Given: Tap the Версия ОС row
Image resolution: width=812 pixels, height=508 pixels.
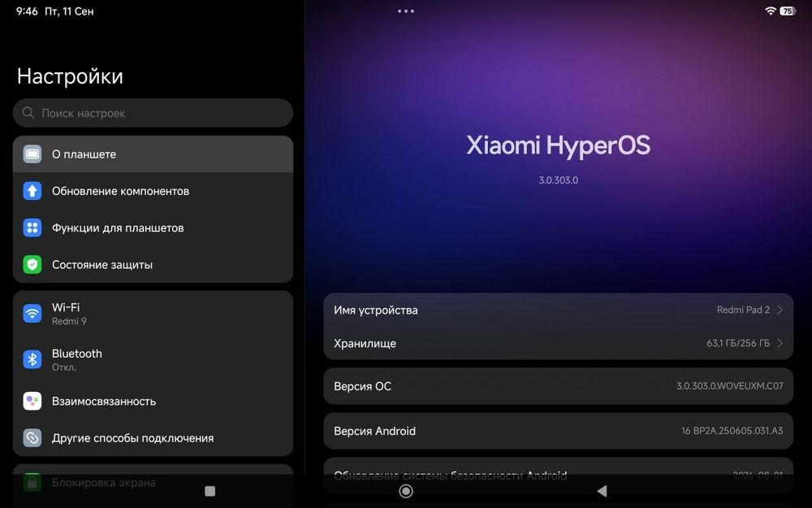Looking at the screenshot, I should [x=559, y=386].
